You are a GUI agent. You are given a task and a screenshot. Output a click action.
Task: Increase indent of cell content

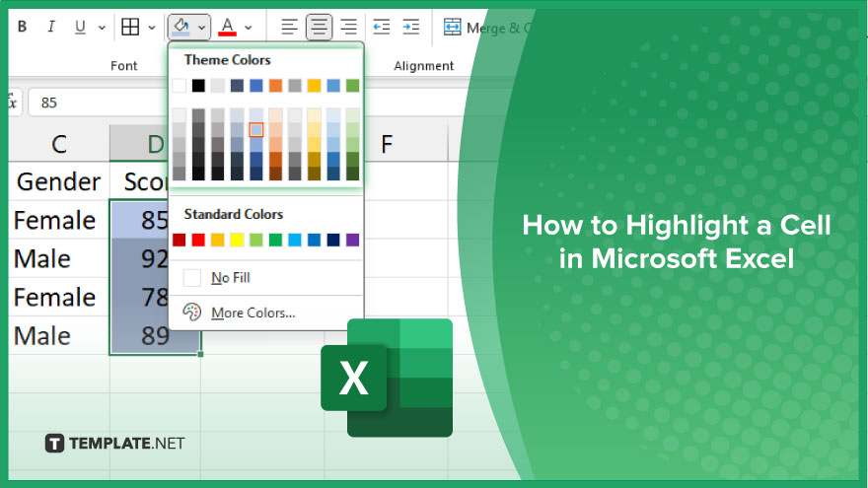coord(411,27)
